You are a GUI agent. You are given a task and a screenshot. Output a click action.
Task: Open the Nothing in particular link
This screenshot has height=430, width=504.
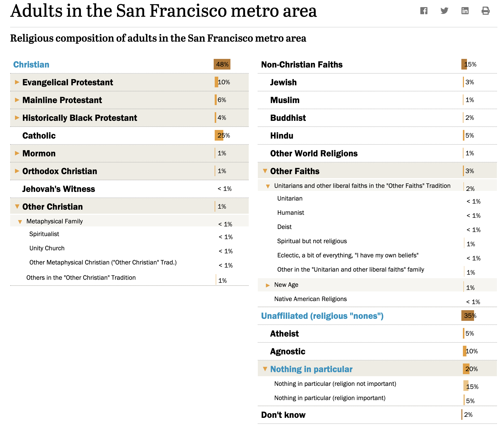pyautogui.click(x=311, y=369)
